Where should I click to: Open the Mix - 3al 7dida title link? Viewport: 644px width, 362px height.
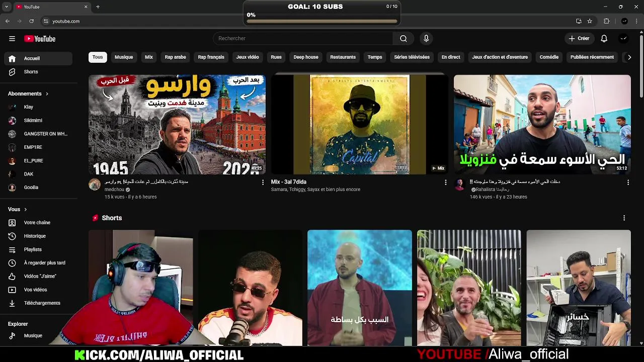[289, 182]
